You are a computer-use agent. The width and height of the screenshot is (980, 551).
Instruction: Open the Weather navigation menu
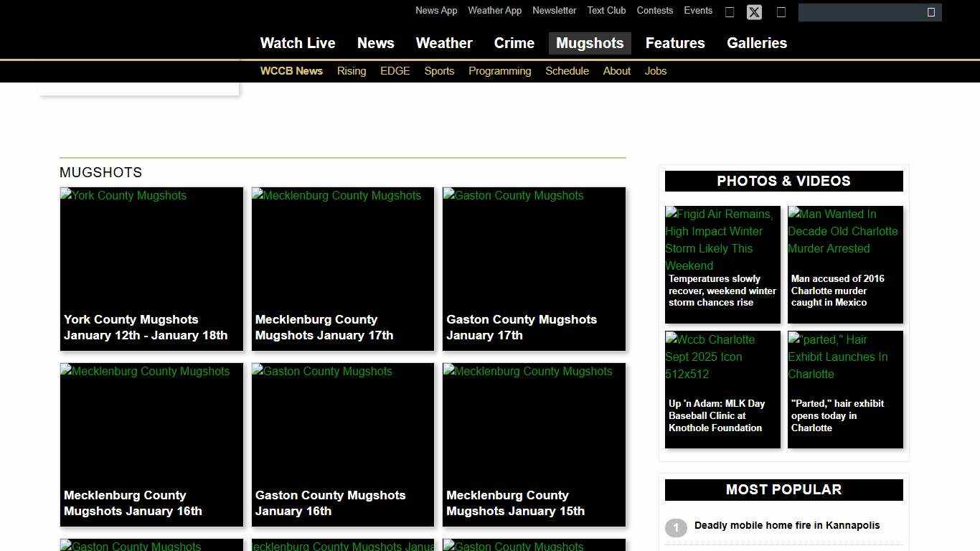coord(443,43)
